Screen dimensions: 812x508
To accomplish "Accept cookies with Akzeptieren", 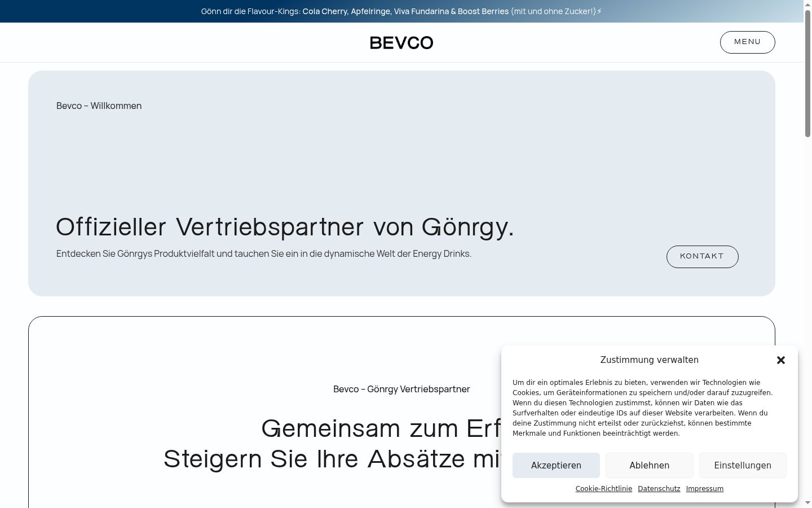I will (556, 466).
